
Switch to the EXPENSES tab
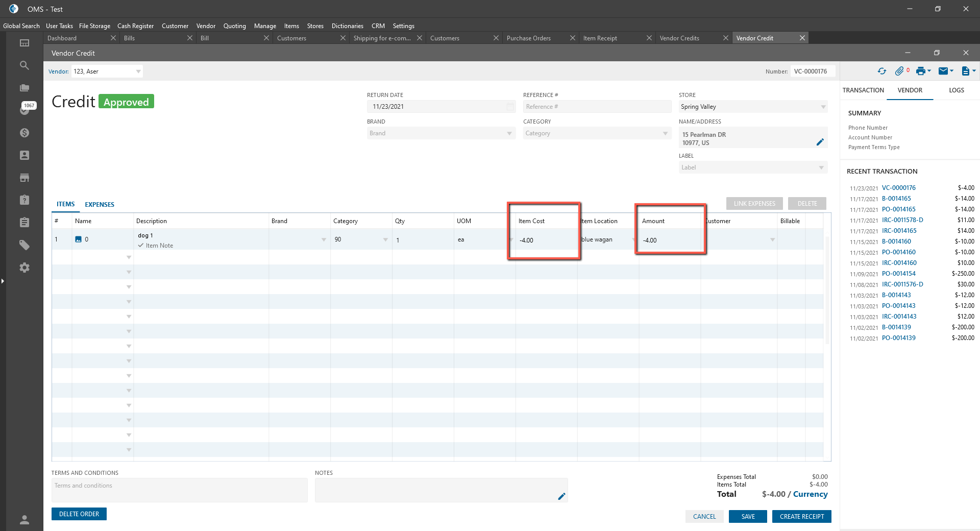[x=100, y=205]
